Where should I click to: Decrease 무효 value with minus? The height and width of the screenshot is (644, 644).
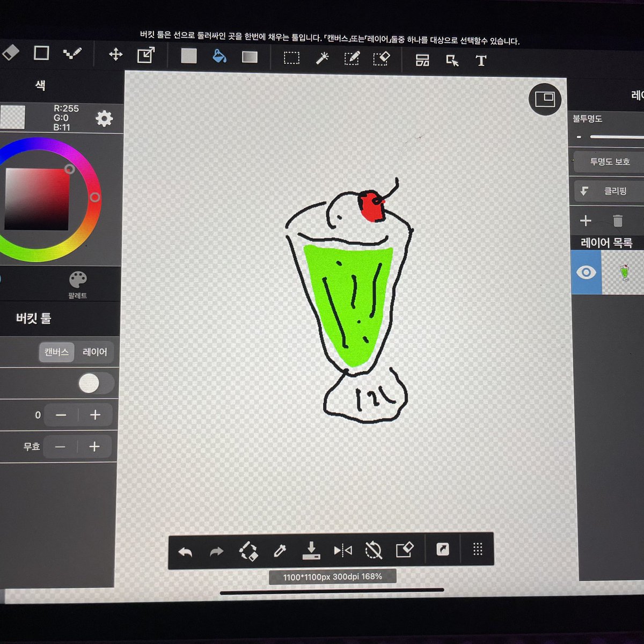click(x=60, y=447)
